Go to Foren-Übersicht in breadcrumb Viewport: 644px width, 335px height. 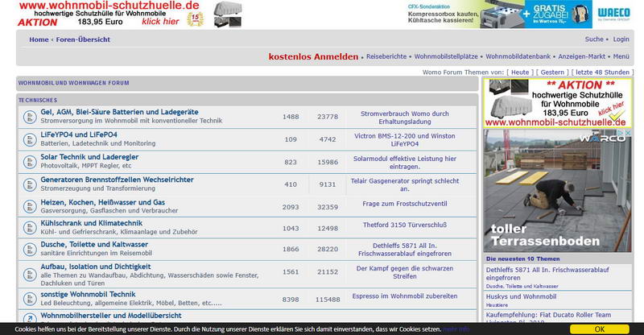click(x=82, y=39)
